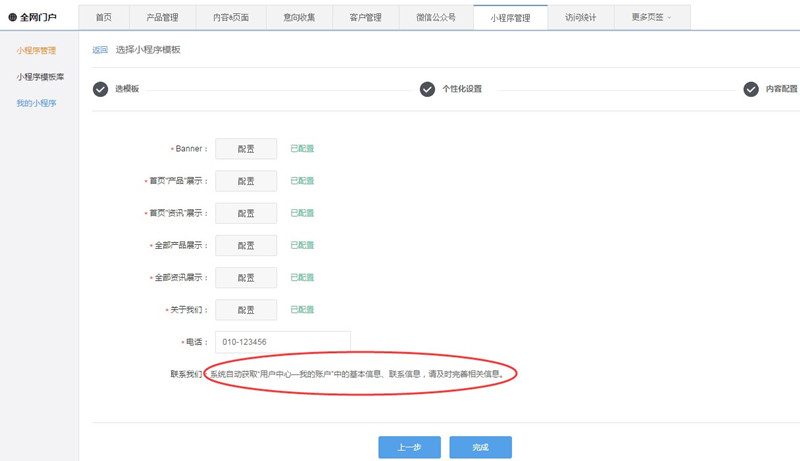This screenshot has height=461, width=800.
Task: Click 配置 button for 全部产品展示
Action: [246, 245]
